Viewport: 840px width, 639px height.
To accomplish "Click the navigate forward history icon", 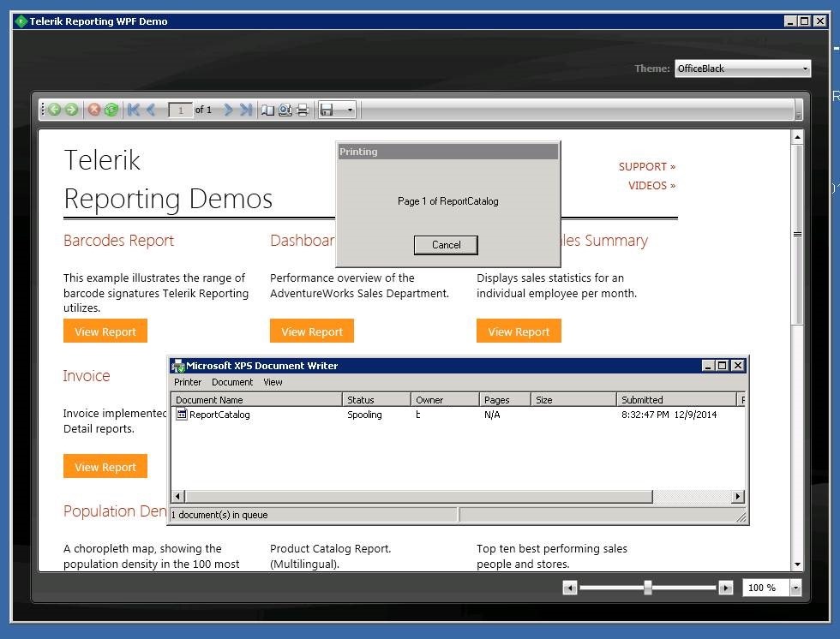I will 71,110.
